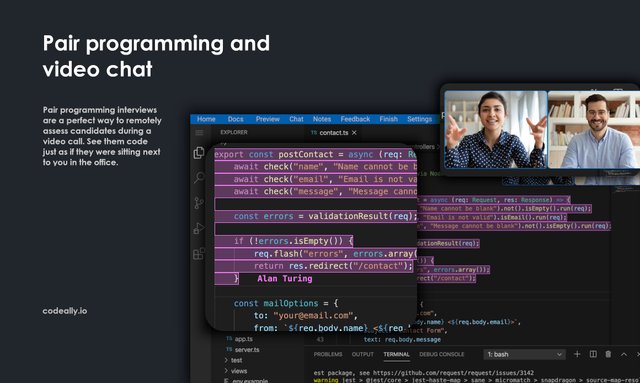Viewport: 640px width, 383px height.
Task: Expand the test folder in explorer
Action: pos(233,360)
